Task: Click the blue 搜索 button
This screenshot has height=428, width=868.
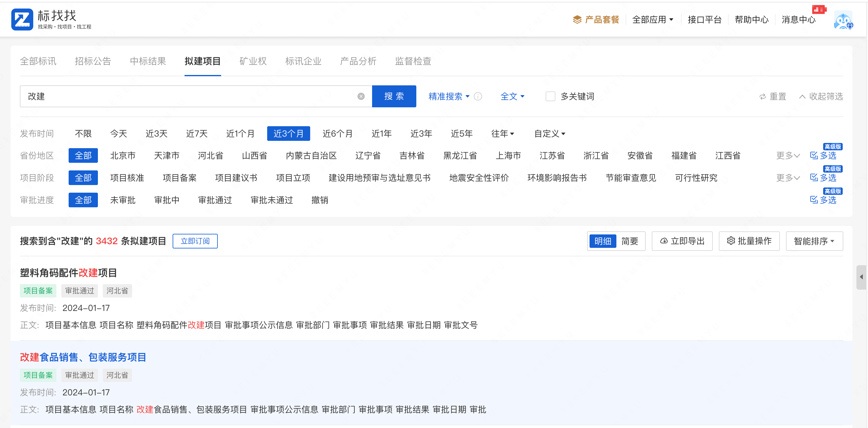Action: click(394, 96)
